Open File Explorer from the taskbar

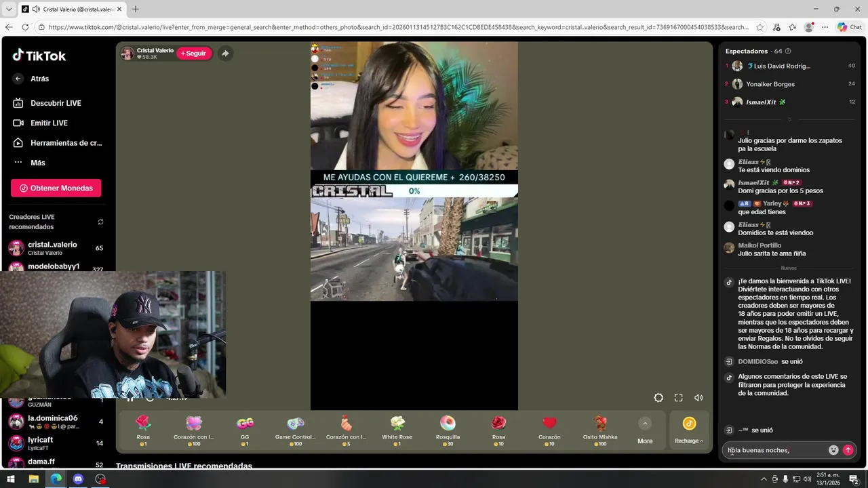coord(33,479)
